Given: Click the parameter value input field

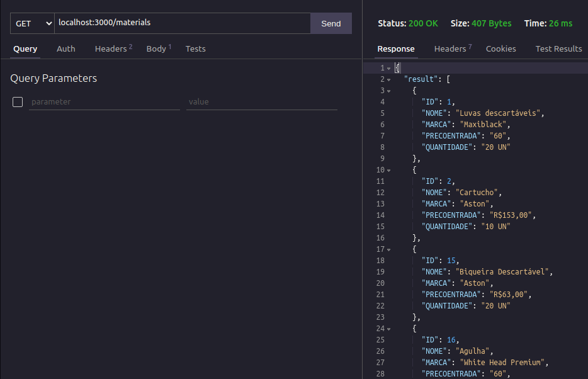Looking at the screenshot, I should tap(261, 101).
